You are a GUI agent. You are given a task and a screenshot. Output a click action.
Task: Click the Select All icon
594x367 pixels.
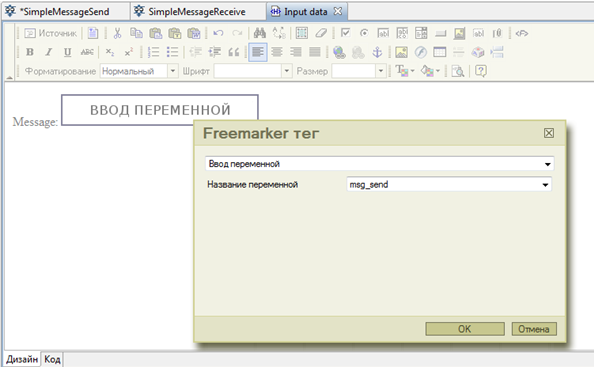pyautogui.click(x=302, y=33)
